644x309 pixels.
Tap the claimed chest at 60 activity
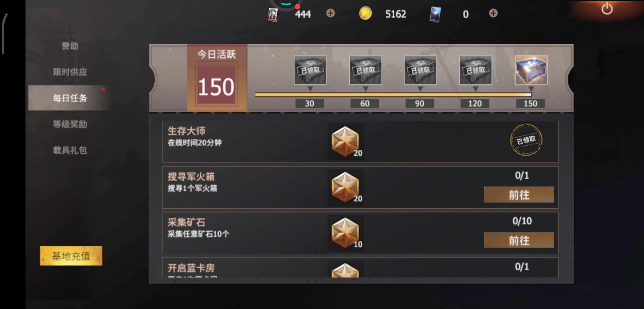[366, 70]
